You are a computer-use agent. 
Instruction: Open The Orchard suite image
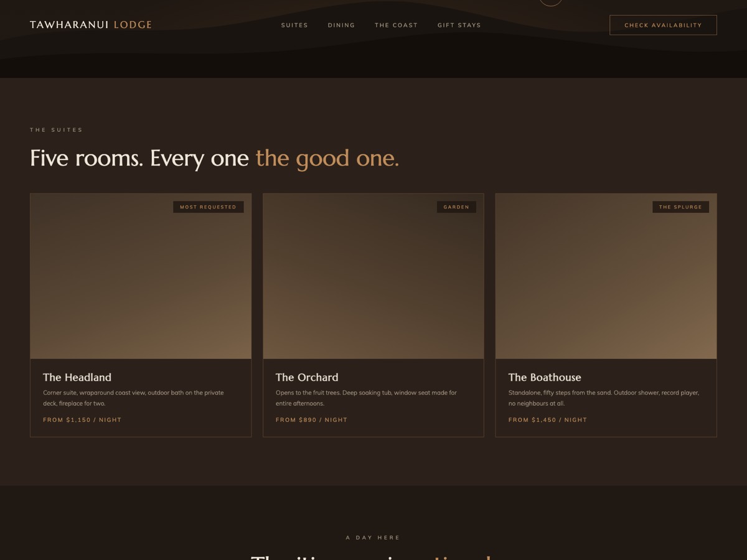(x=374, y=276)
